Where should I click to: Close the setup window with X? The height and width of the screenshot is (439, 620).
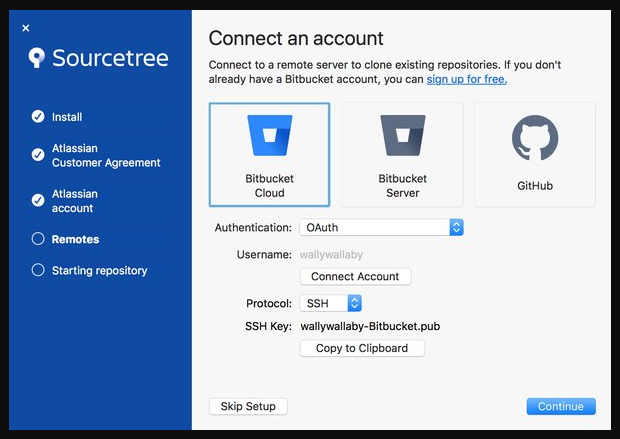(x=26, y=28)
